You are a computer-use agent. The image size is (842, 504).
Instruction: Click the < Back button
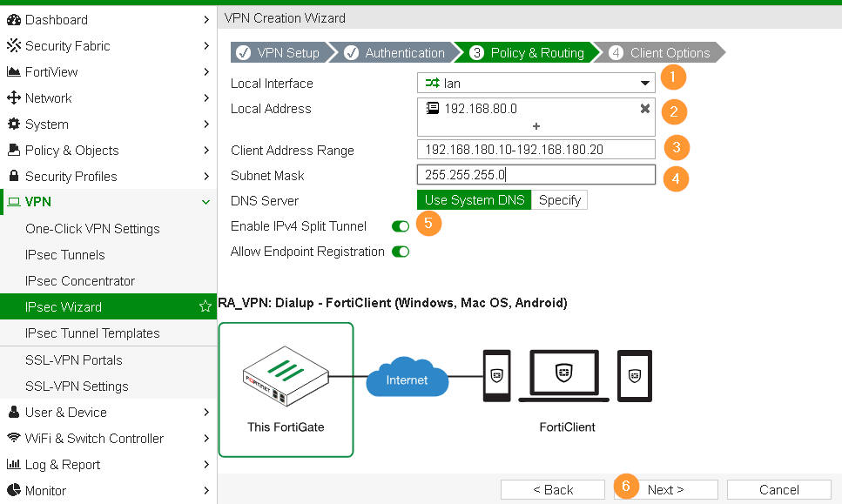tap(553, 489)
